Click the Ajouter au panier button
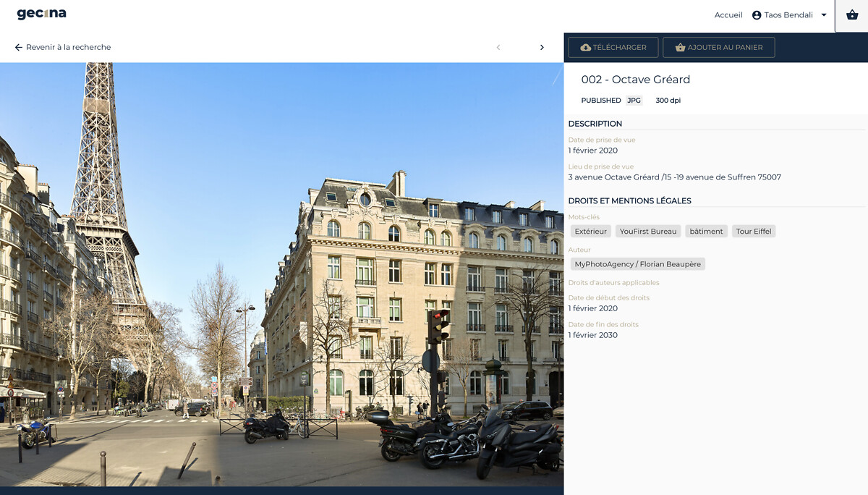The height and width of the screenshot is (495, 868). pyautogui.click(x=718, y=48)
